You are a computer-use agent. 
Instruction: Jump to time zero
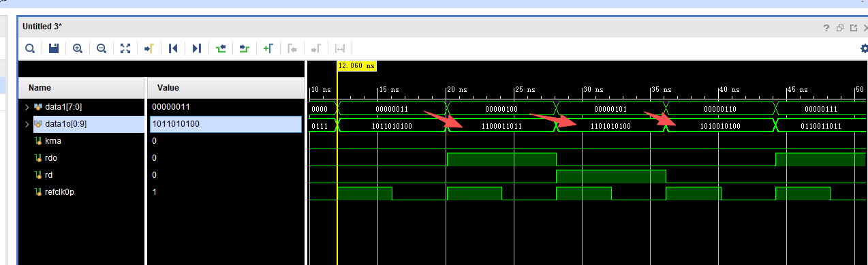tap(173, 48)
